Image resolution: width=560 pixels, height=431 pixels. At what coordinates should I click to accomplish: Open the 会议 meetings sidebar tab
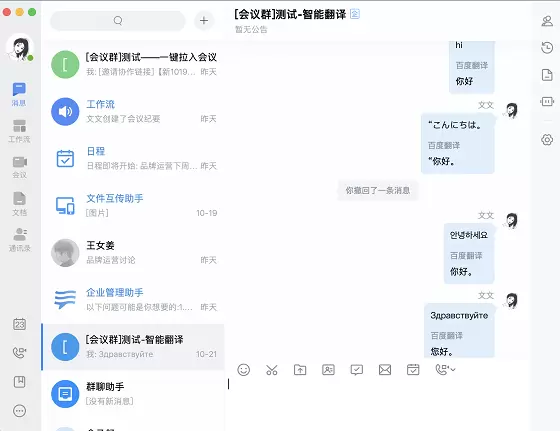[20, 167]
